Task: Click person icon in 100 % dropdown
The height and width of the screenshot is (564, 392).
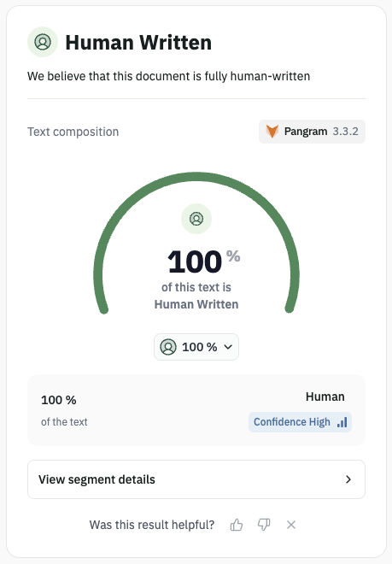Action: [x=168, y=347]
